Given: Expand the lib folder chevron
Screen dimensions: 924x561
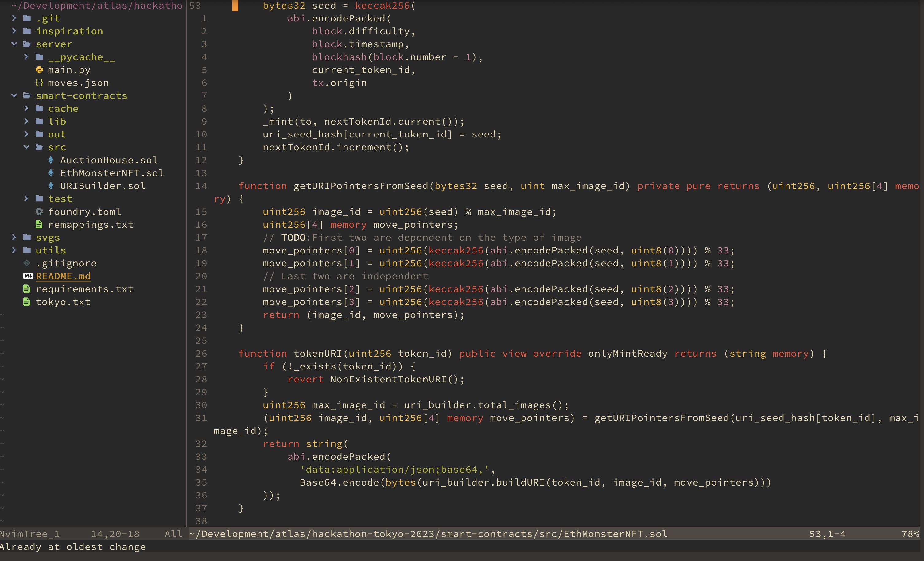Looking at the screenshot, I should click(26, 121).
